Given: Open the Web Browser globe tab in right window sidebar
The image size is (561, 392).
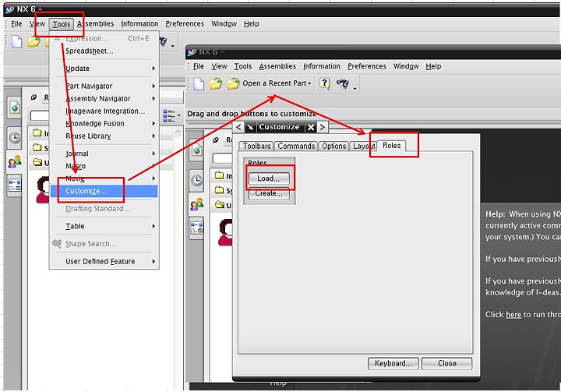Looking at the screenshot, I should click(197, 150).
